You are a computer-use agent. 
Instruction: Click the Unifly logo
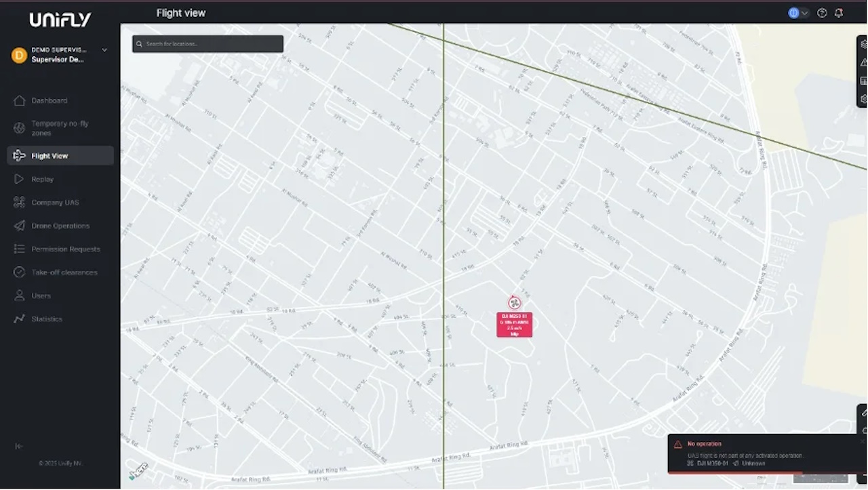pos(60,20)
